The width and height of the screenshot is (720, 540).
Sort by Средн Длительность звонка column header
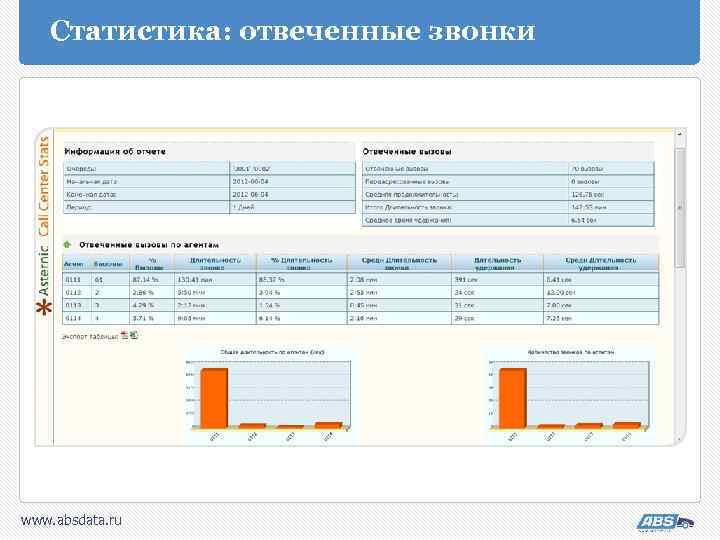[x=399, y=264]
